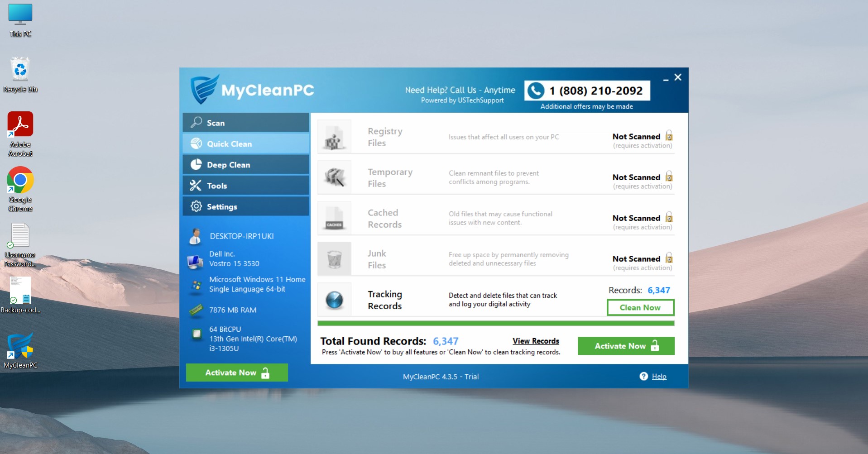The height and width of the screenshot is (454, 868).
Task: Click the MyCleanPC 4.3.5 - Trial version text
Action: pyautogui.click(x=441, y=376)
